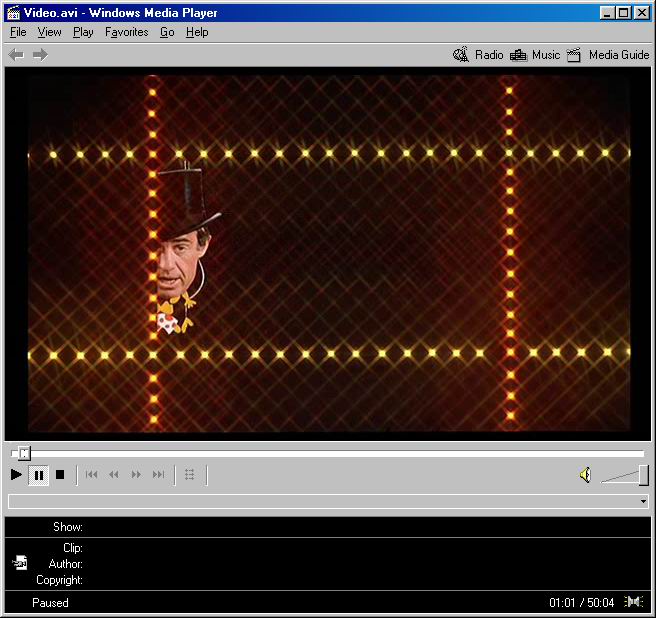Open the View menu

pyautogui.click(x=49, y=32)
